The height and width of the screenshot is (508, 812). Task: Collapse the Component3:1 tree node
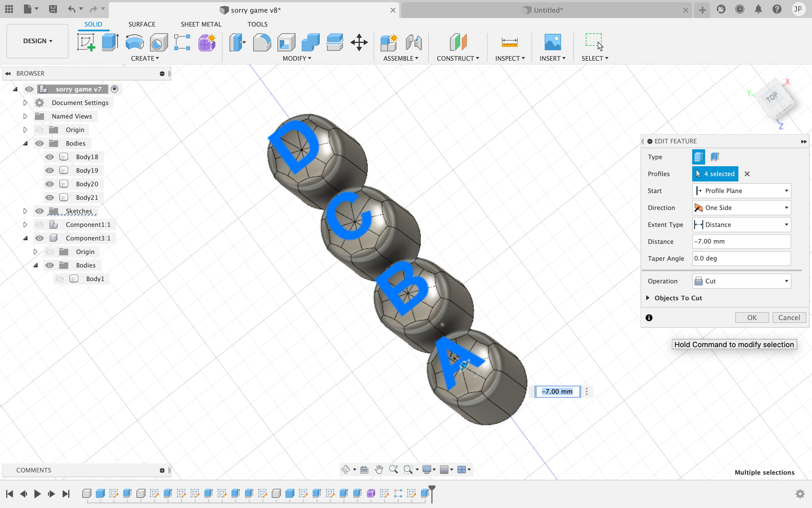click(25, 238)
